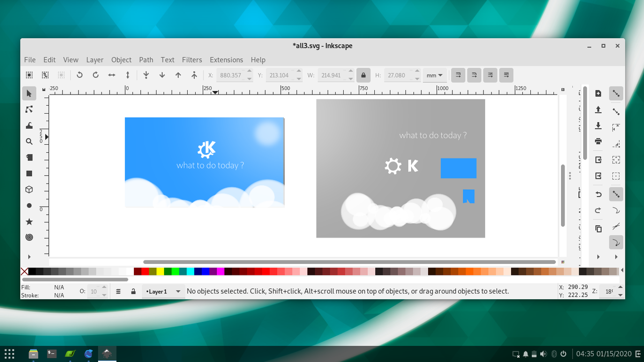Viewport: 644px width, 362px height.
Task: Open the Extensions menu
Action: (x=226, y=59)
